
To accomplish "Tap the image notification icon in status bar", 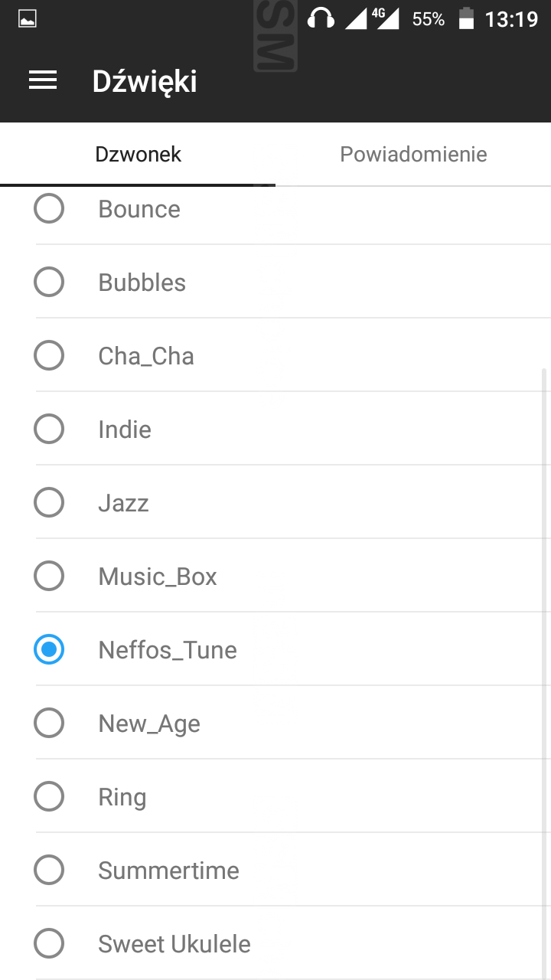I will [x=28, y=19].
